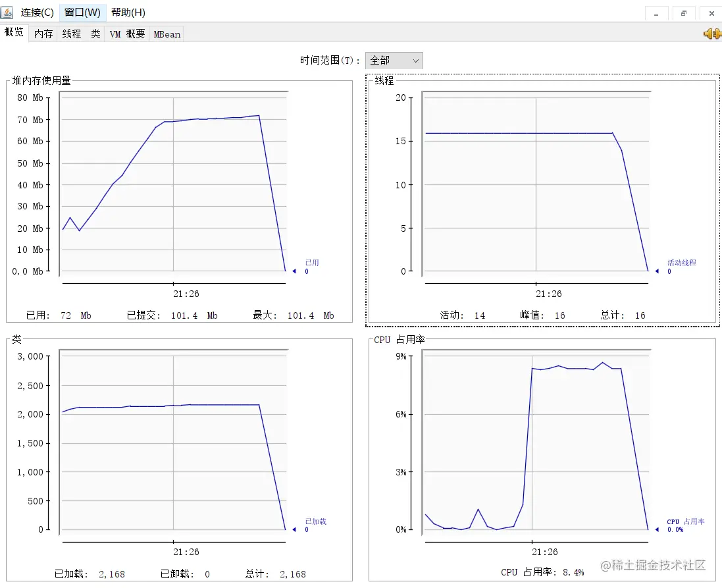Click the 总计: 16 thread value

coord(623,315)
